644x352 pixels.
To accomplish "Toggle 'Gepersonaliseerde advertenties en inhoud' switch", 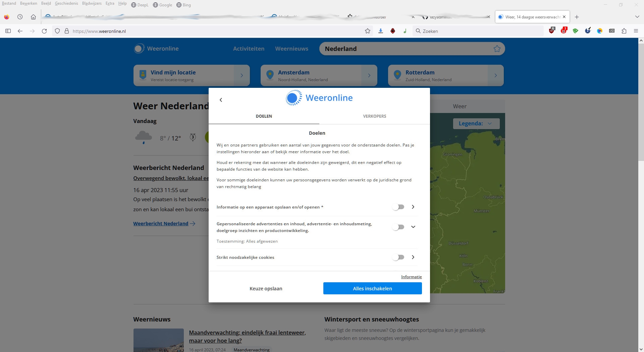I will pyautogui.click(x=398, y=227).
